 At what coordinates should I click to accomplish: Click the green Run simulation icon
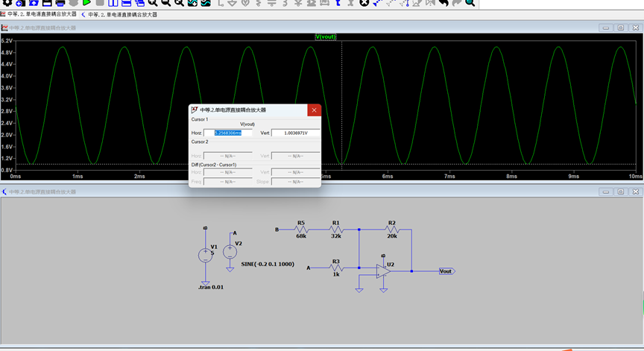click(x=86, y=3)
